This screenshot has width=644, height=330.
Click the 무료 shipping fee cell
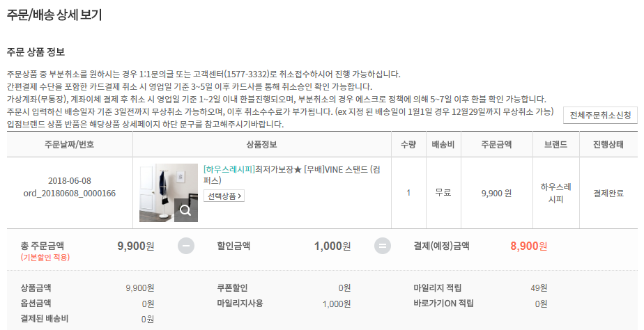(x=444, y=193)
